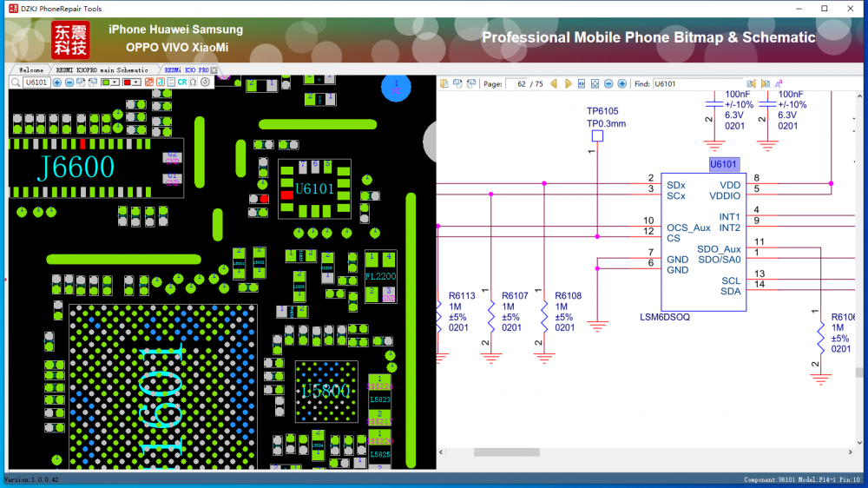Zoom in the board bitmap view
The height and width of the screenshot is (488, 868).
pos(57,82)
